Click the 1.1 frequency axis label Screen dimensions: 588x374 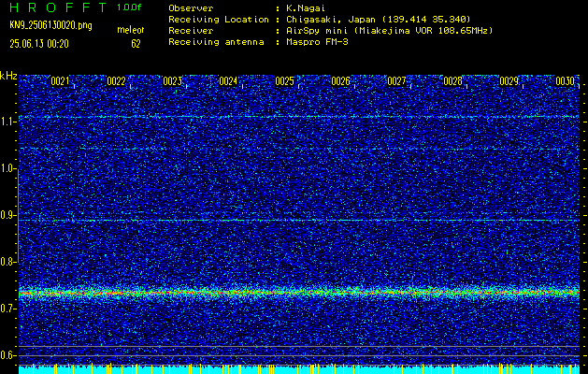7,122
